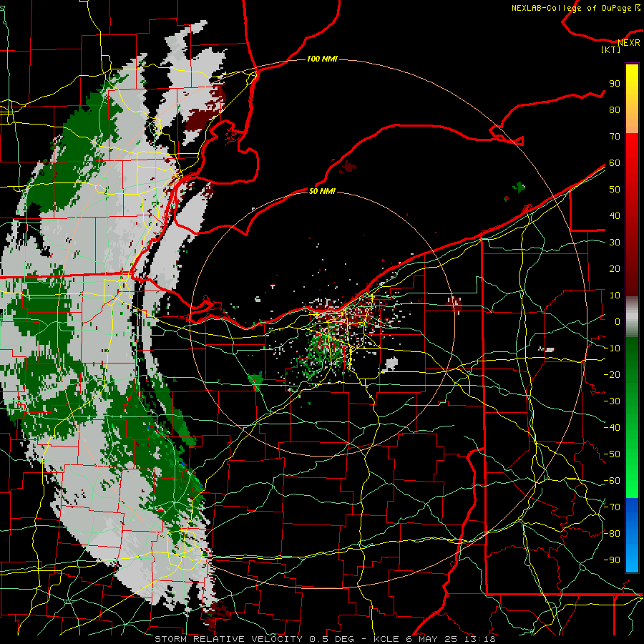
Task: Click the -30 value on the velocity scale
Action: (612, 401)
